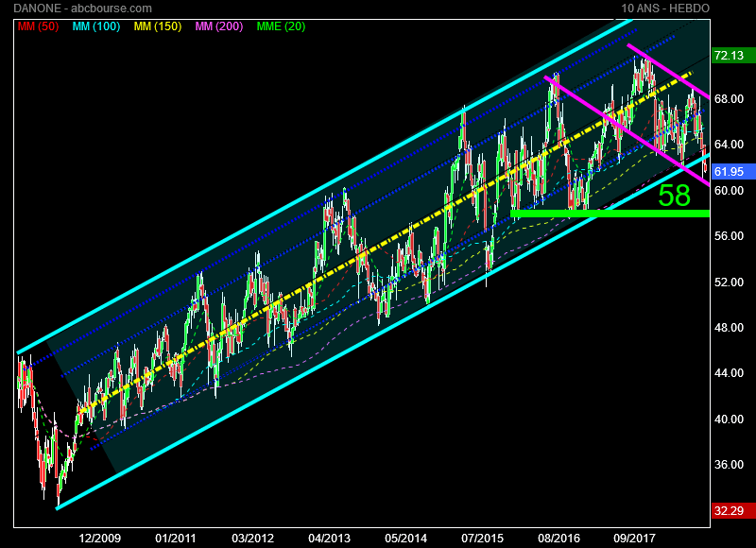
Task: Click the 05/2014 date axis label
Action: [406, 539]
